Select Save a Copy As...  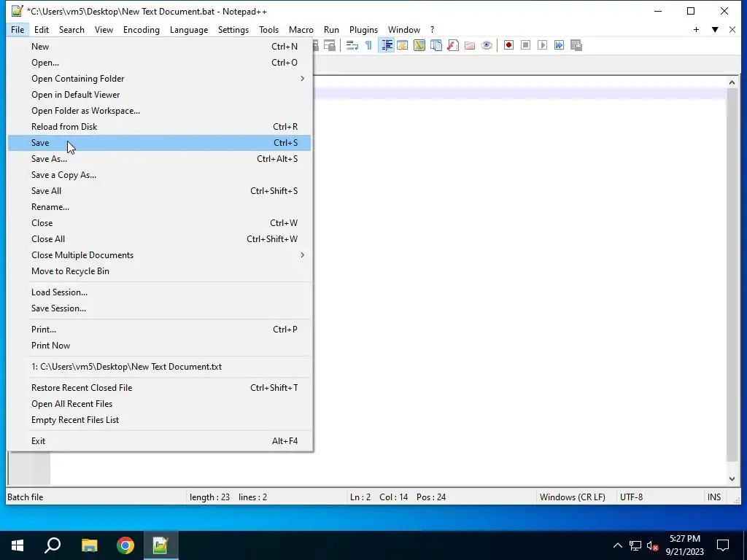[159, 175]
